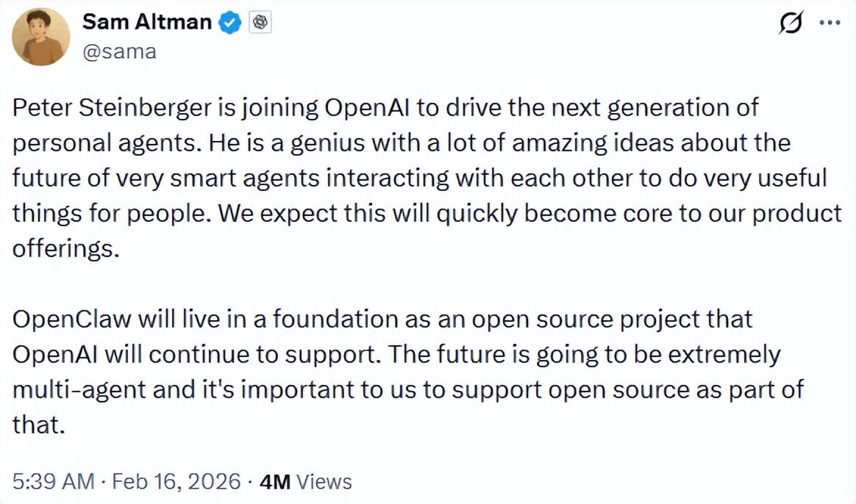This screenshot has height=504, width=856.
Task: Click the phrase "multi-agent" in the post
Action: click(x=81, y=389)
